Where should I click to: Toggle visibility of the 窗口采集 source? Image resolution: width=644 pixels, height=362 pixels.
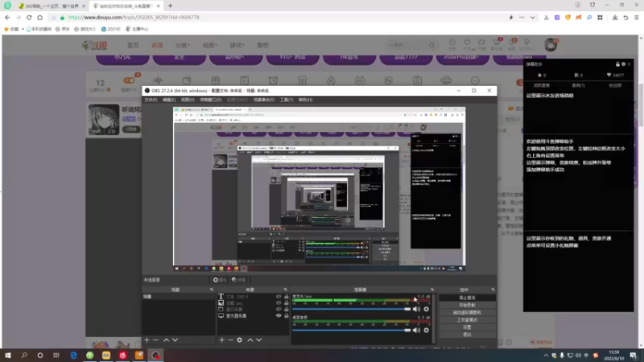click(x=279, y=309)
